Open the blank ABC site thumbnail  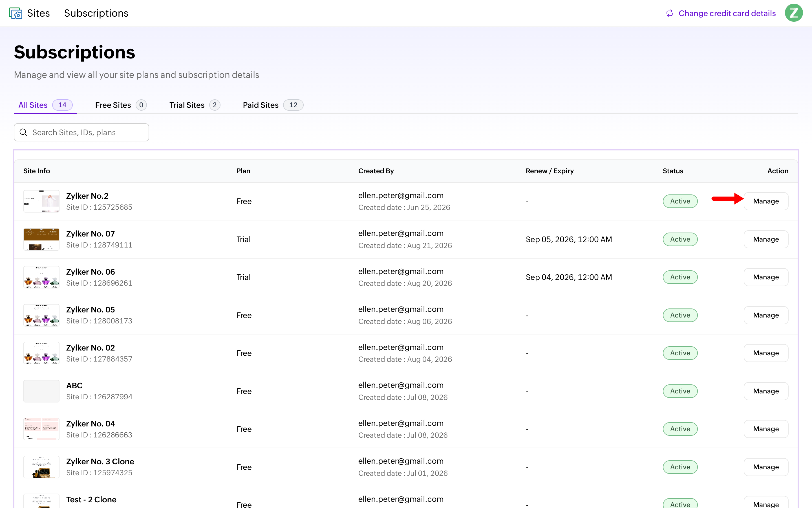pyautogui.click(x=41, y=391)
